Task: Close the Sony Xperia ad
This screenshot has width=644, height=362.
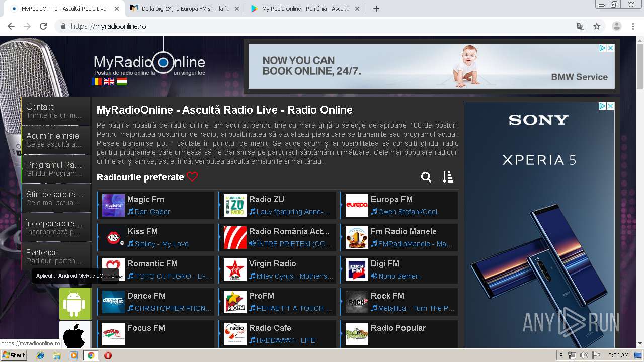Action: click(x=610, y=106)
